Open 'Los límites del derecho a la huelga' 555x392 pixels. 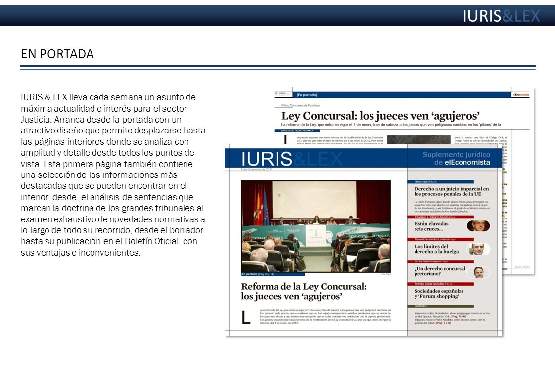click(x=436, y=249)
